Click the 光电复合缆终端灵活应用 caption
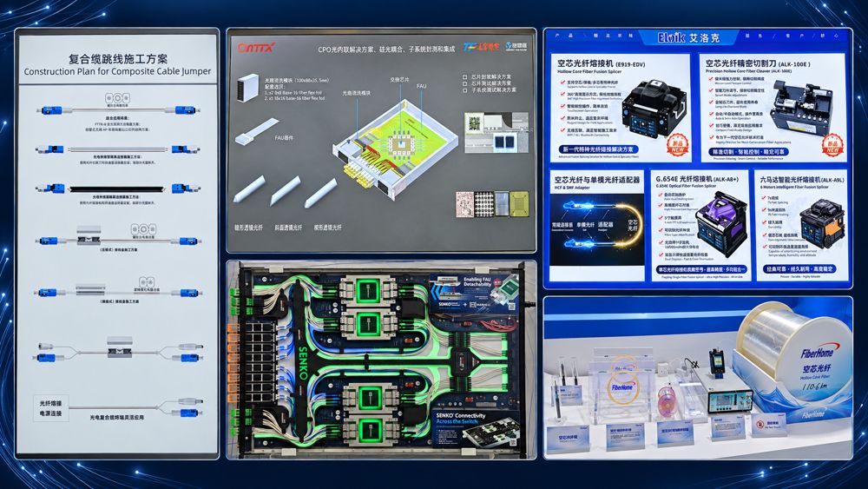Screen dimensions: 868x489 pos(117,417)
